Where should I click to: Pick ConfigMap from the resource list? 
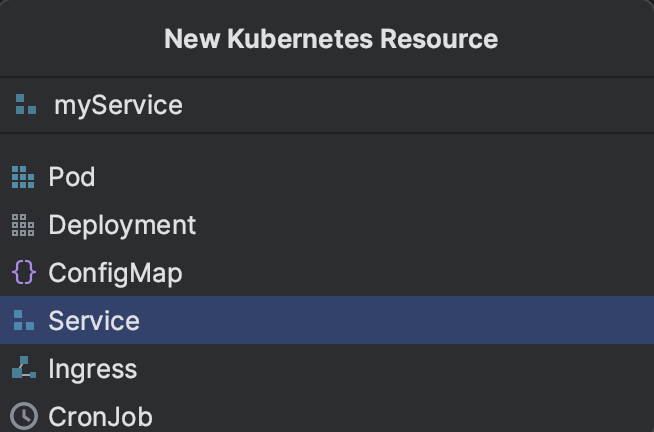[x=115, y=273]
